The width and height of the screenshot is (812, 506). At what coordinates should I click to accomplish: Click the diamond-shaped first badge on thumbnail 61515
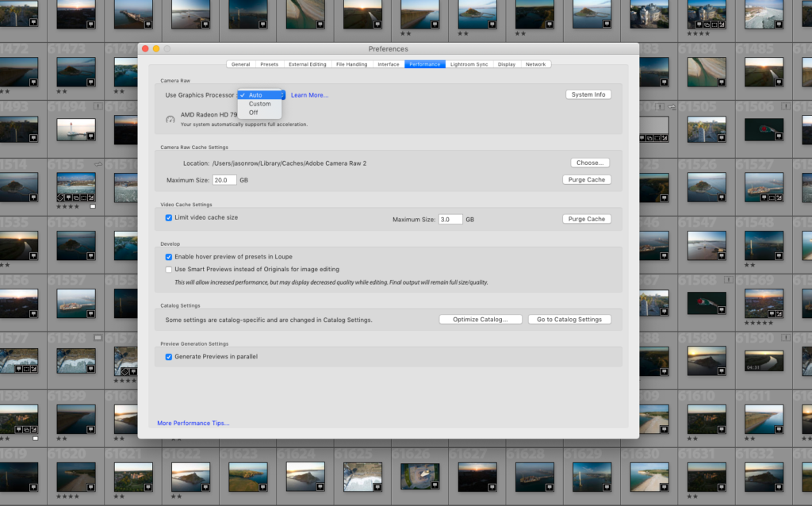(60, 197)
